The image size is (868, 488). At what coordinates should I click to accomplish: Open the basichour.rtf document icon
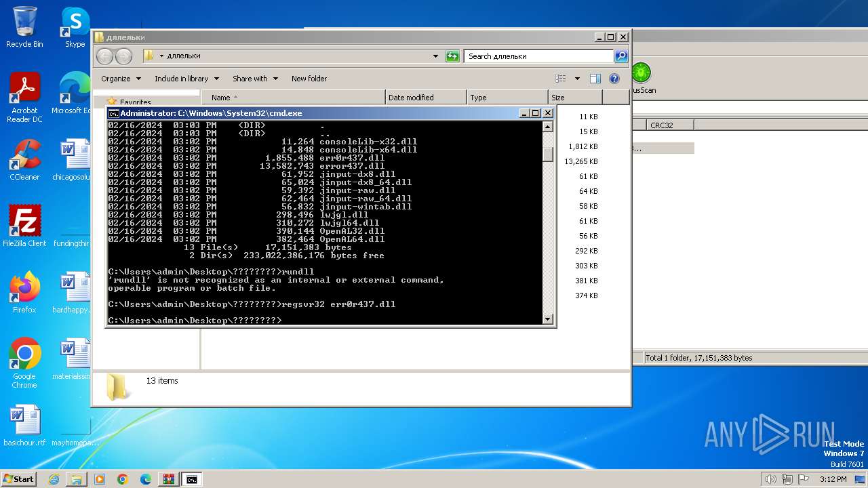click(24, 426)
